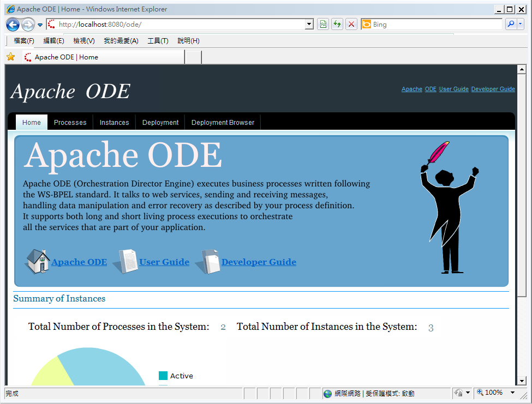532x404 pixels.
Task: Click the conductor with feather image
Action: click(449, 207)
